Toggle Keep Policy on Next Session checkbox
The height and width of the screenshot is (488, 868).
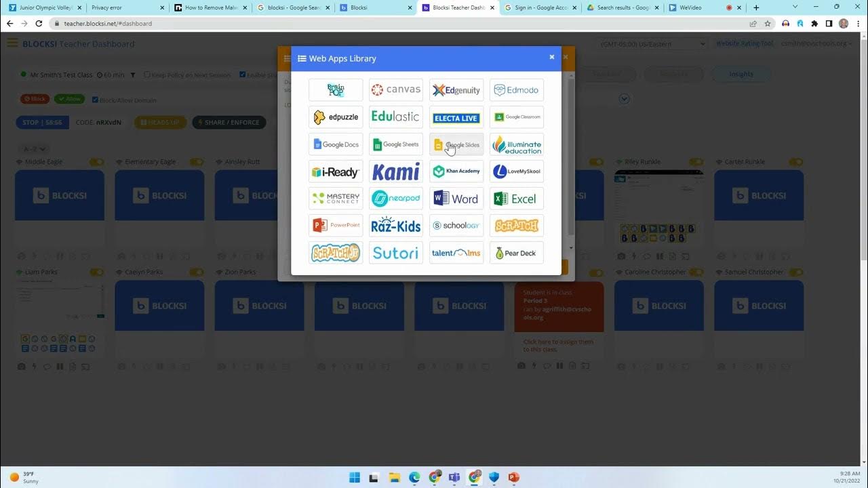(x=147, y=75)
